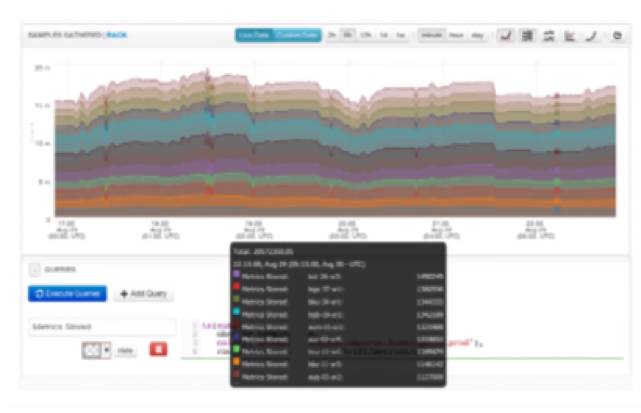Viewport: 641px width, 413px height.
Task: Click the opposing-arrows chart icon
Action: coord(549,36)
